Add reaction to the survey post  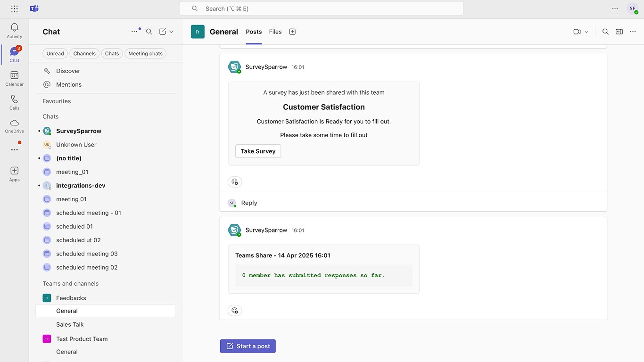(235, 182)
